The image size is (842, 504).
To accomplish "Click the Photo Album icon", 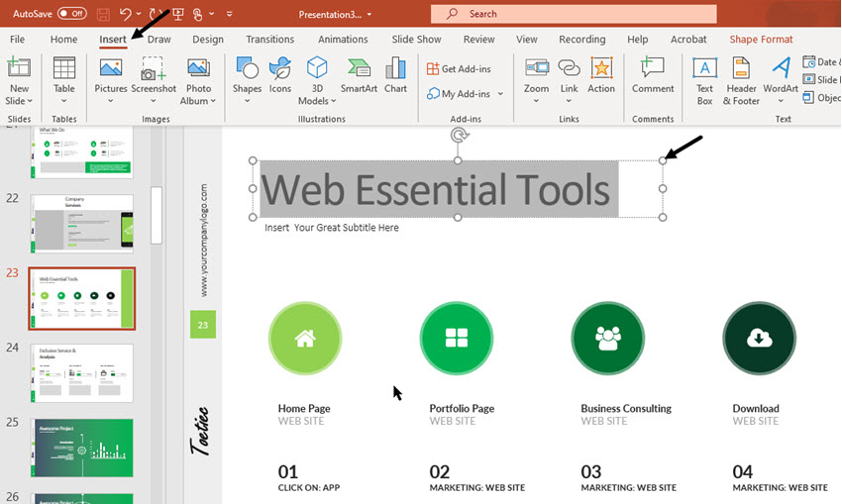I will tap(198, 68).
